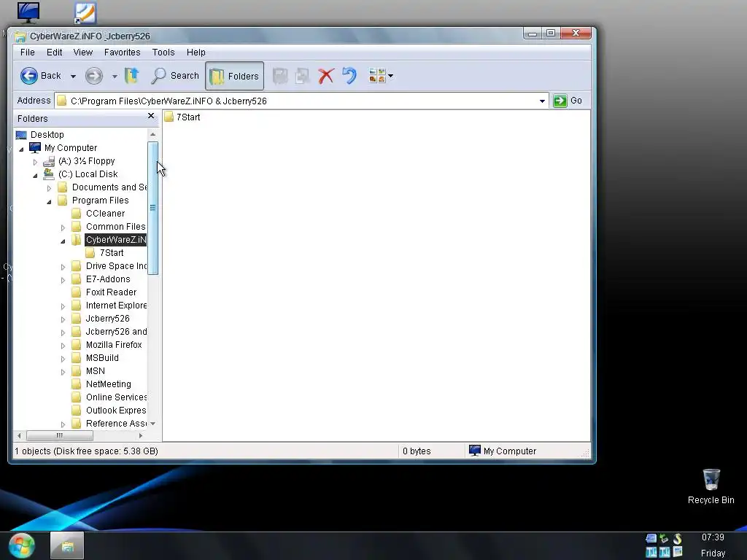The width and height of the screenshot is (747, 560).
Task: Click the Explorer taskbar button
Action: (x=67, y=545)
